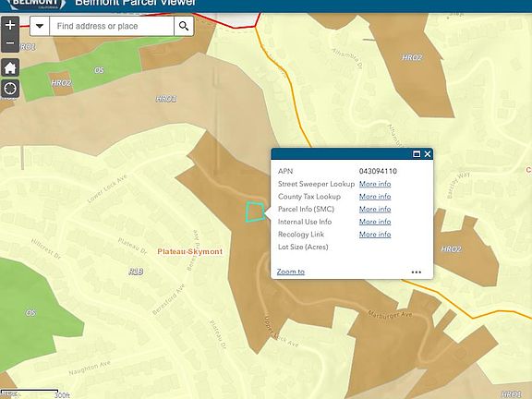Find my location with the crosshair button
Viewport: 532px width, 399px height.
pos(10,89)
